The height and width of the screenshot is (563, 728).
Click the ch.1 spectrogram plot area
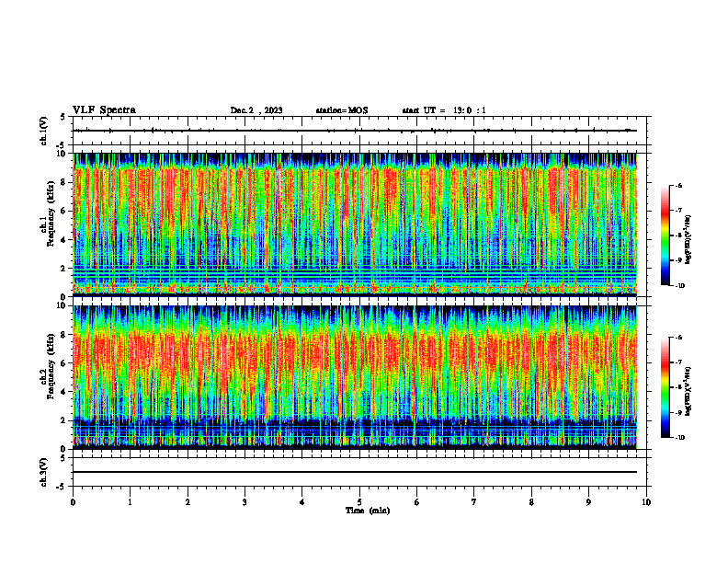[x=355, y=224]
